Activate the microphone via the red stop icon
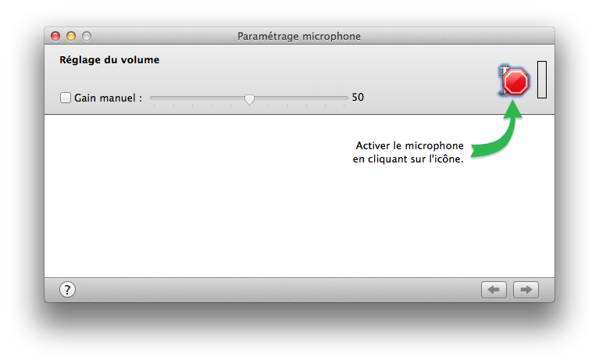This screenshot has height=364, width=599. [514, 80]
